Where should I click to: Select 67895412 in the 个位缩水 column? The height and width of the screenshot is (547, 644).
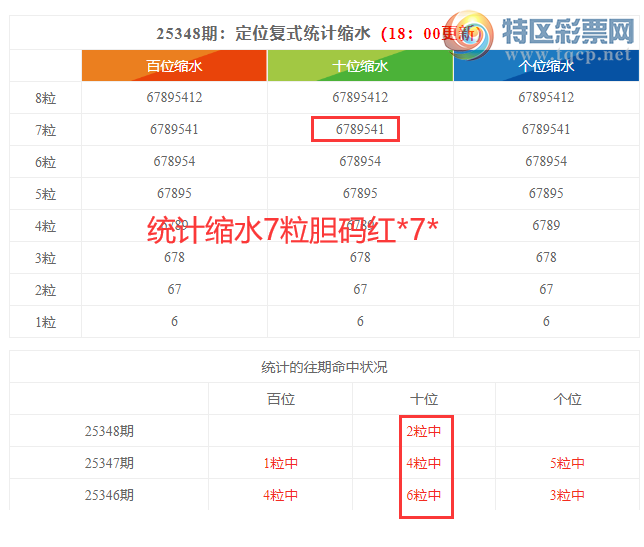pyautogui.click(x=546, y=97)
